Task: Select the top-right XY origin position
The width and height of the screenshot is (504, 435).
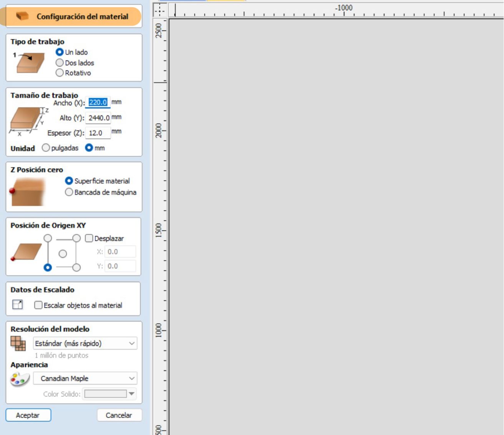Action: click(x=76, y=238)
